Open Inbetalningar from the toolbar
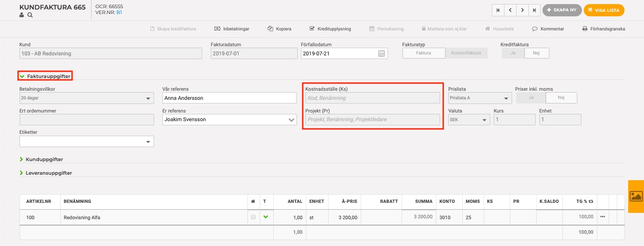This screenshot has height=246, width=644. (232, 29)
